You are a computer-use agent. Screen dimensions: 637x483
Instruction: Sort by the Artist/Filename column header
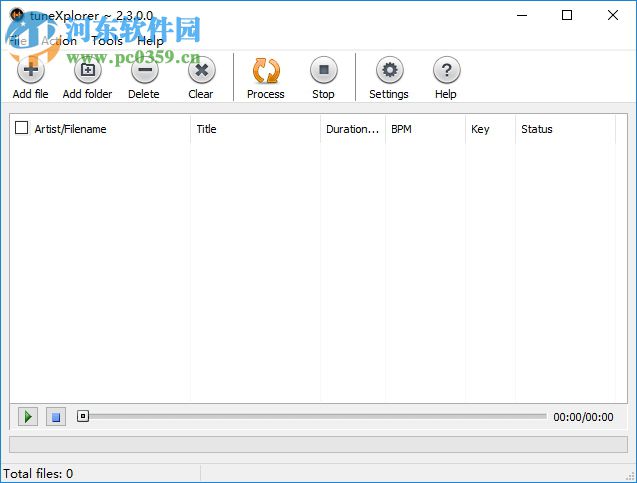pos(100,129)
